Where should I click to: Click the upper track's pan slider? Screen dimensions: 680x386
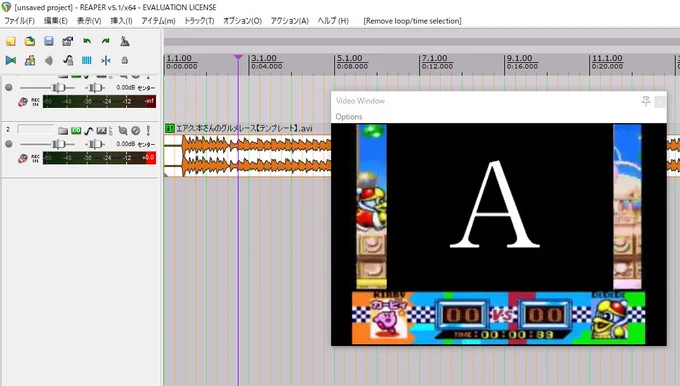pos(95,88)
